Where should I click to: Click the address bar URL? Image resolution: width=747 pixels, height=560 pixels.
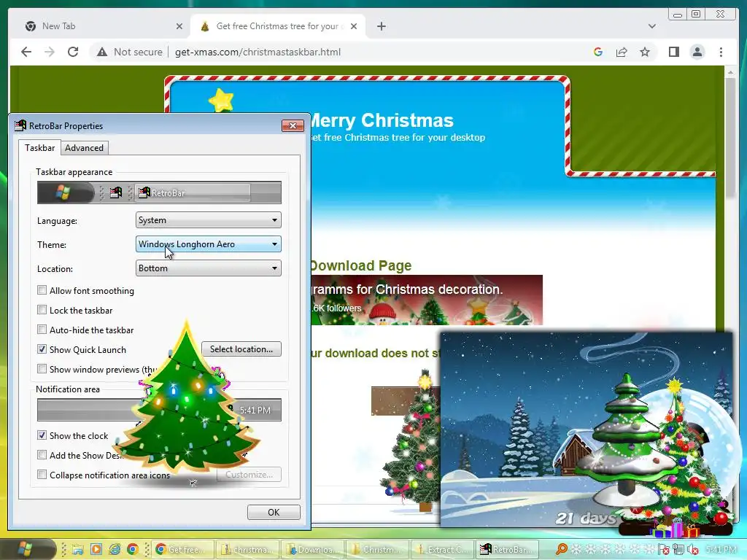(x=258, y=52)
